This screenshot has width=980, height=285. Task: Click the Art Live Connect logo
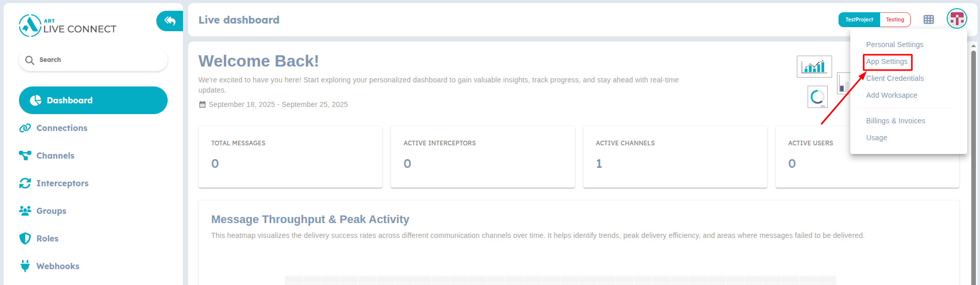pos(68,26)
